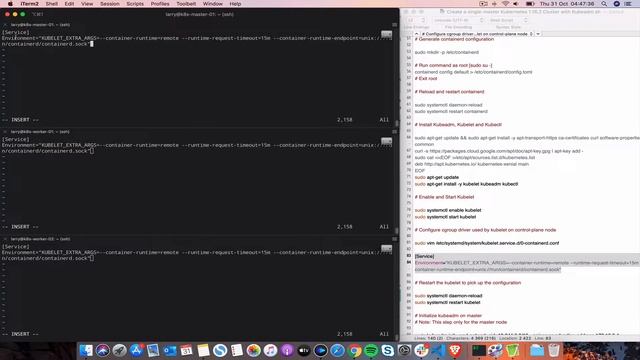Open the Shell Script syntax style dropdown
The image size is (640, 360).
tap(508, 20)
